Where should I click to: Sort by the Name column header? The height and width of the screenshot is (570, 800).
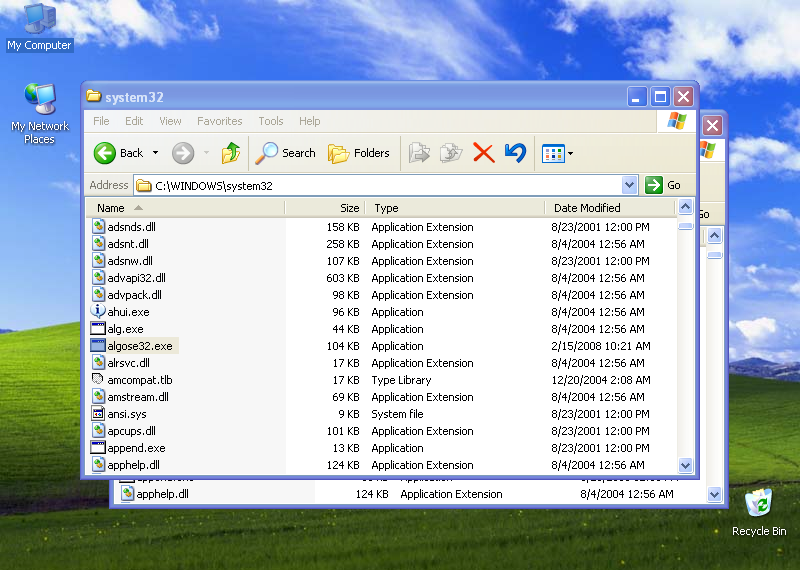coord(185,208)
